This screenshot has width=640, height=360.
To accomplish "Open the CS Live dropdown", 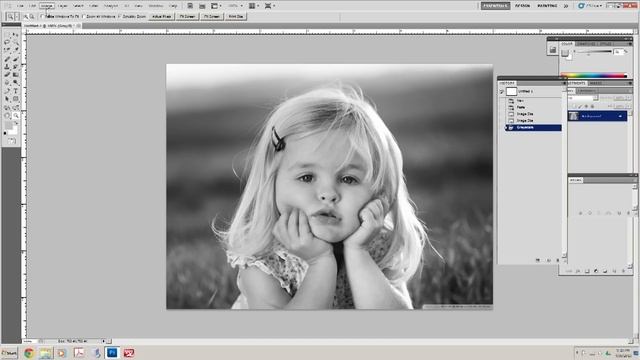I will [590, 6].
